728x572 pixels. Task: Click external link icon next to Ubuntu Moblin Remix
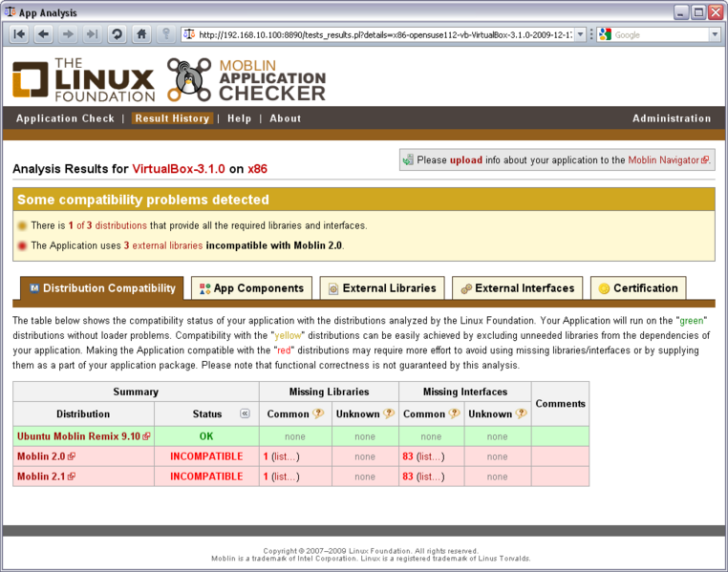pos(147,436)
